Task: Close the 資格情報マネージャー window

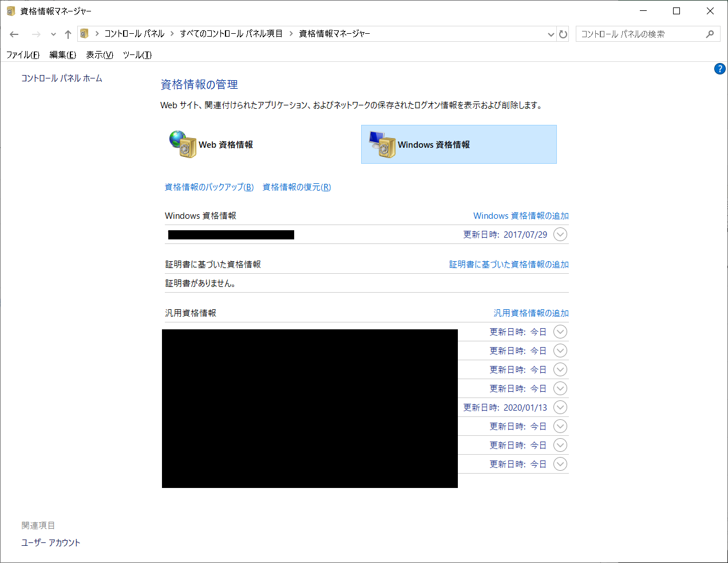Action: pos(710,11)
